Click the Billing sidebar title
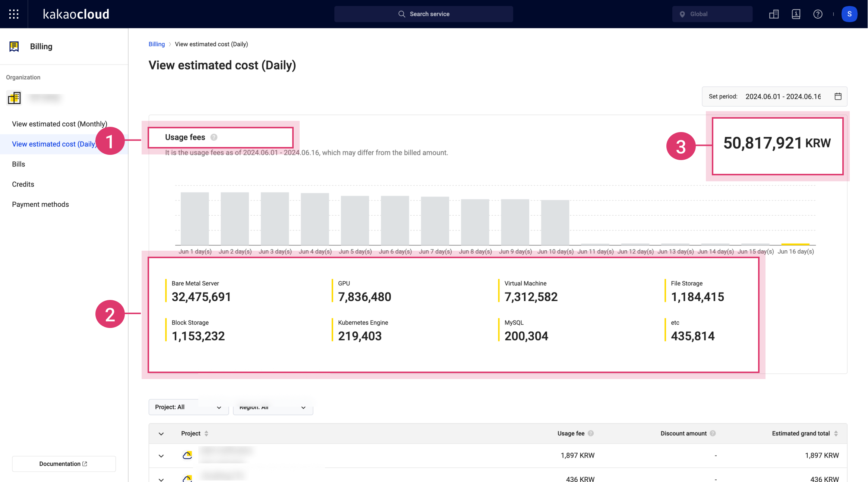Viewport: 868px width, 482px height. [x=41, y=47]
